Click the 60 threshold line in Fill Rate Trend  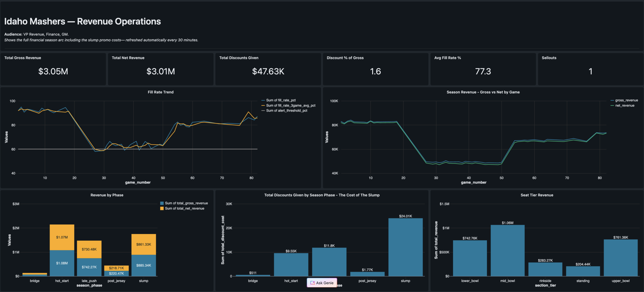(x=138, y=149)
